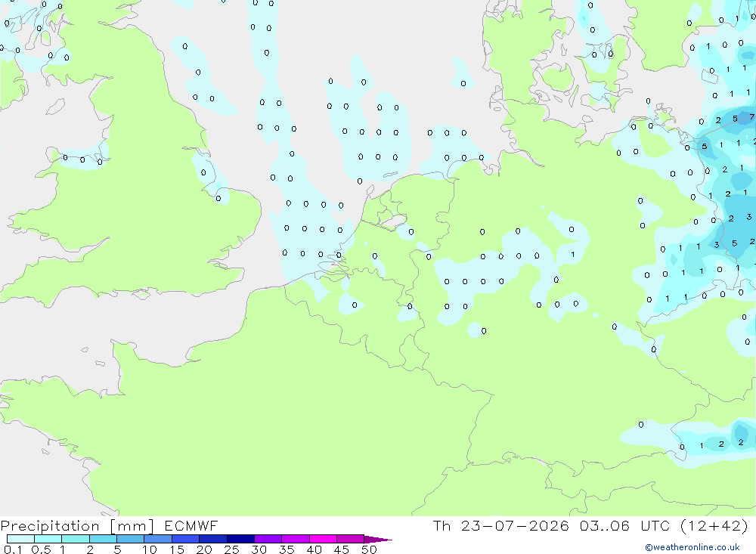Click the 'Precipitation' title word
This screenshot has height=554, width=756.
pyautogui.click(x=50, y=526)
